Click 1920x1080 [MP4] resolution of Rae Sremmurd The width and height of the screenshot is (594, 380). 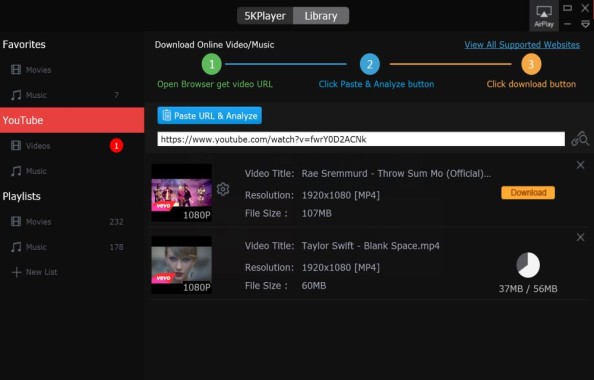point(341,195)
